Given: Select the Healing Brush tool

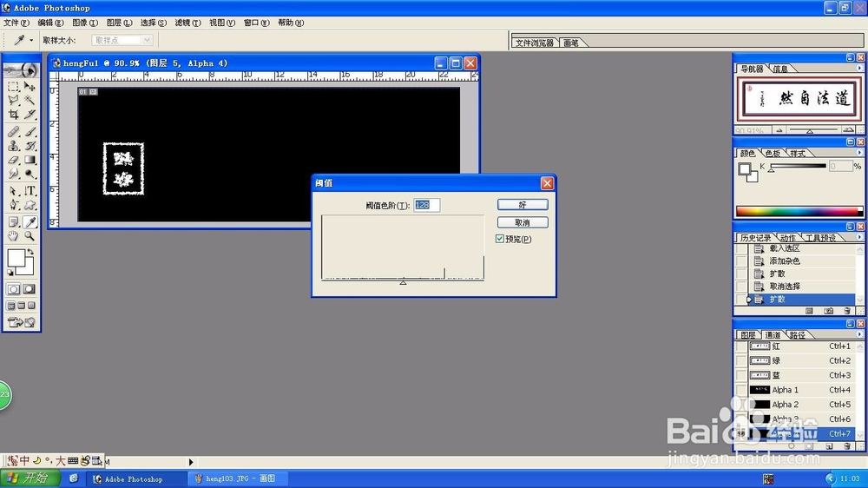Looking at the screenshot, I should [13, 132].
